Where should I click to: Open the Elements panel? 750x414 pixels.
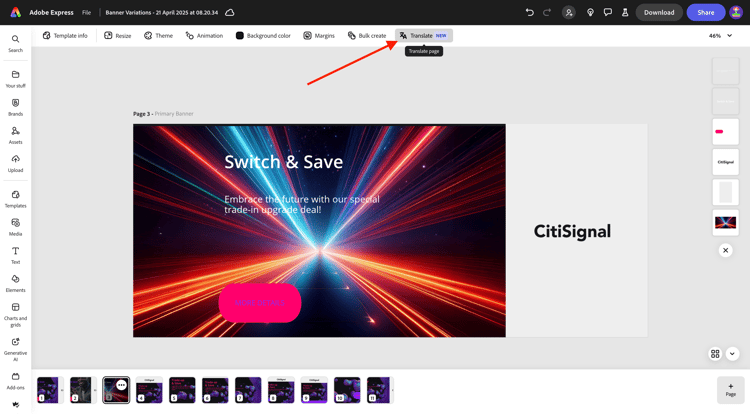point(15,283)
